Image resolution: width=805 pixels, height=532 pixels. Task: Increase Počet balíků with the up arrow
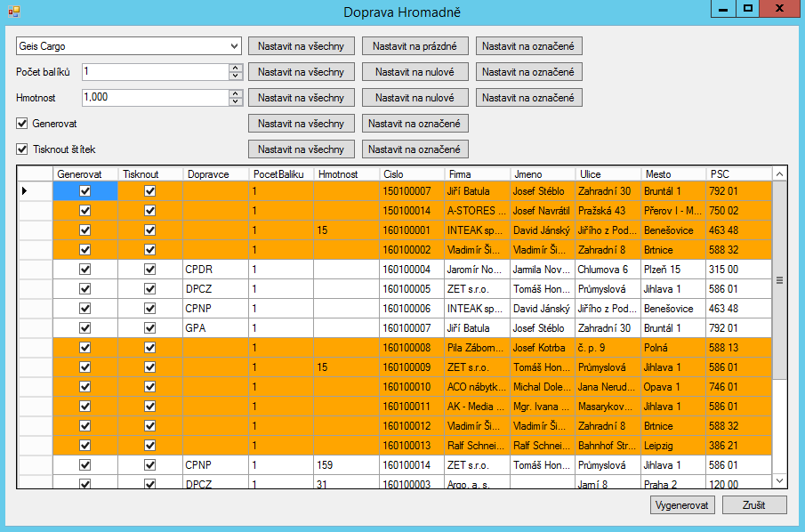[x=235, y=69]
